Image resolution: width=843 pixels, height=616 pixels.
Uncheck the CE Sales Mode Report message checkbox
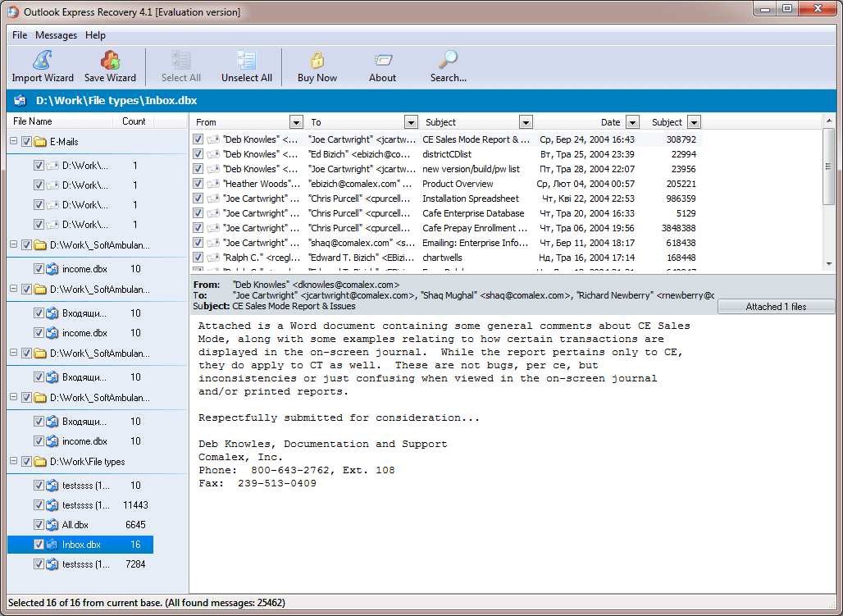pos(198,139)
